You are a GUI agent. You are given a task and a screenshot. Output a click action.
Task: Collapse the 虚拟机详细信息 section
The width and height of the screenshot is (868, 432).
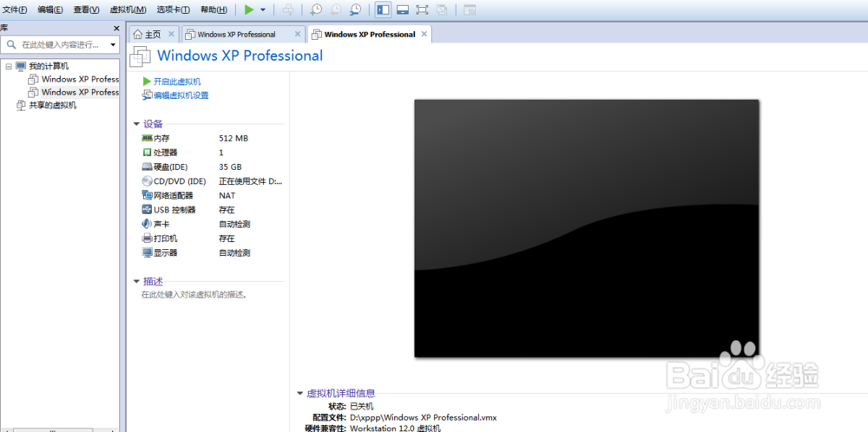(x=299, y=394)
